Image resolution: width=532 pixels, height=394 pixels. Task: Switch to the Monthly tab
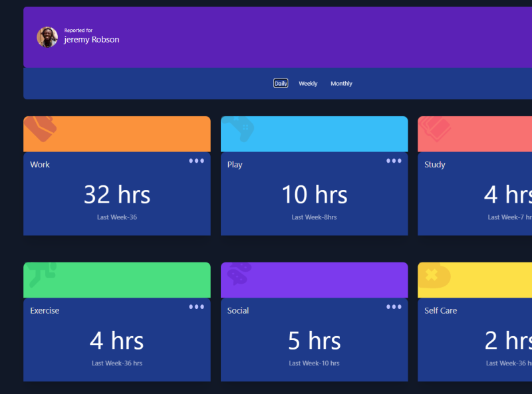(x=341, y=83)
